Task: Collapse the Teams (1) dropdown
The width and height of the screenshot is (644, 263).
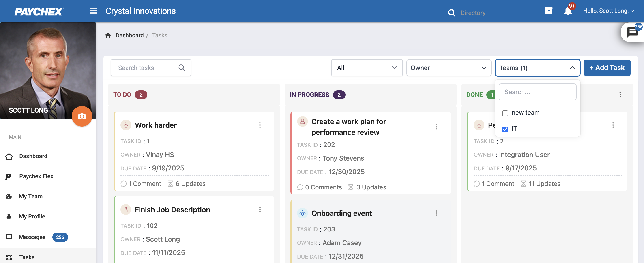Action: click(x=537, y=68)
